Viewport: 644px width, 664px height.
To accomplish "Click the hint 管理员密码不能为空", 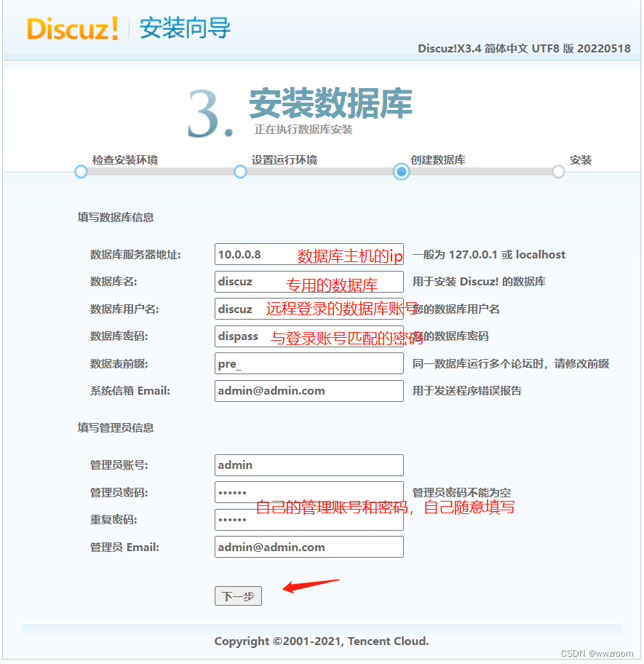I will click(x=461, y=492).
